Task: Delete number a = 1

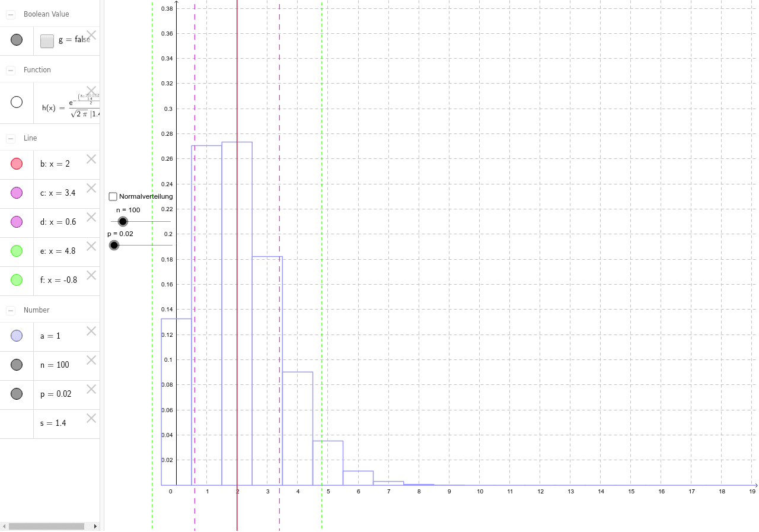Action: [91, 331]
